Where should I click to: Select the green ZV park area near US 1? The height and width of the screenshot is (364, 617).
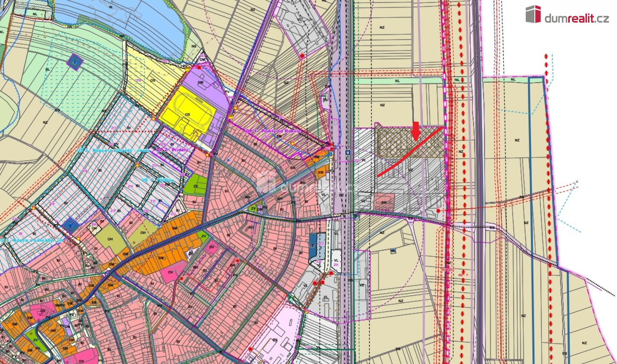(195, 186)
